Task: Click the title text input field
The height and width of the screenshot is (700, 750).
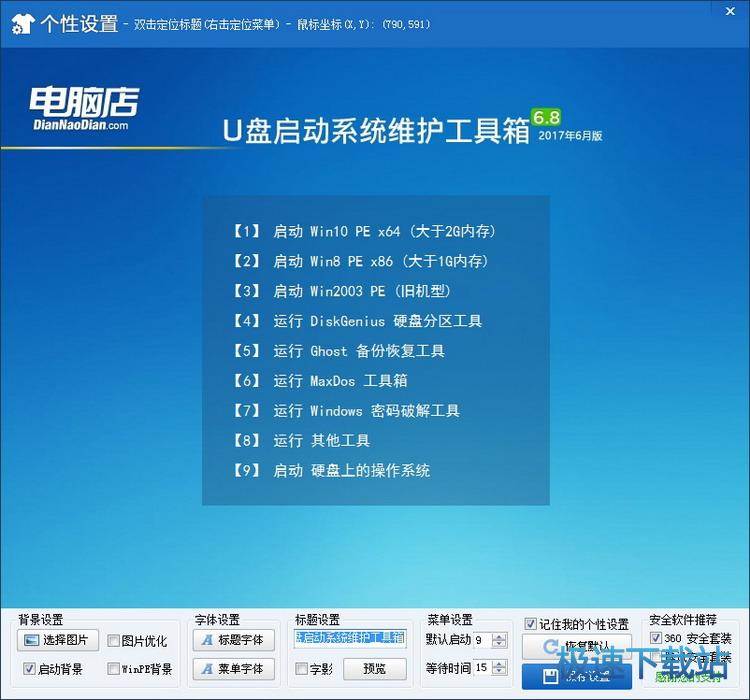Action: tap(349, 638)
